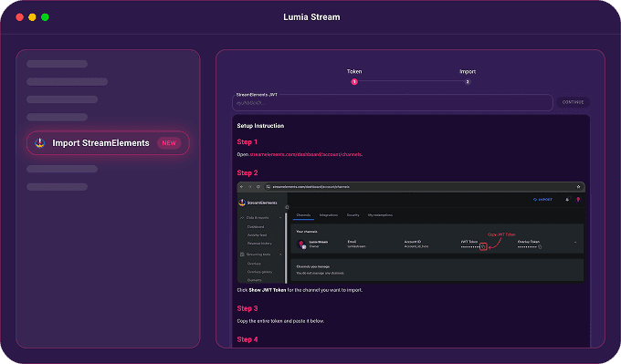
Task: Focus the StreamElements JWT input field
Action: coord(392,102)
